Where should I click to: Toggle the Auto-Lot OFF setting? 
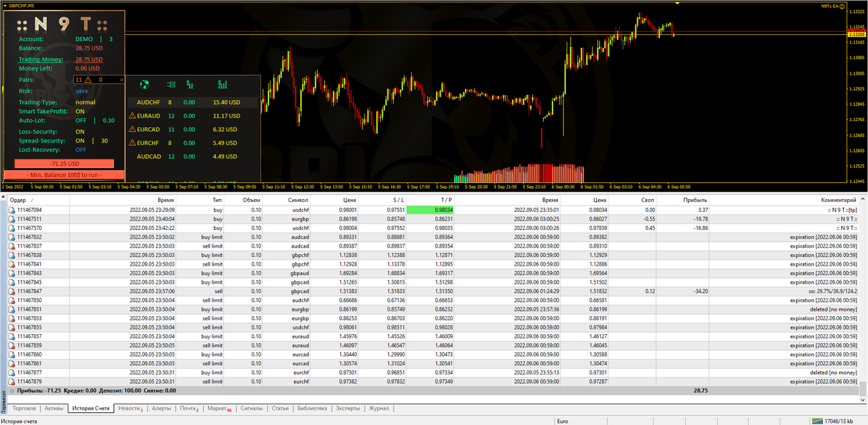point(81,120)
